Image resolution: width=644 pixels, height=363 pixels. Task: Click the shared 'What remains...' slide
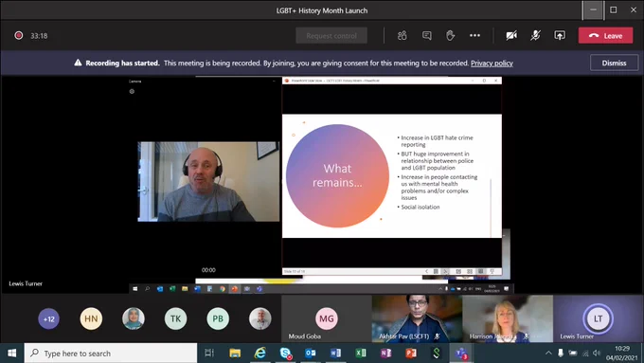(x=392, y=176)
